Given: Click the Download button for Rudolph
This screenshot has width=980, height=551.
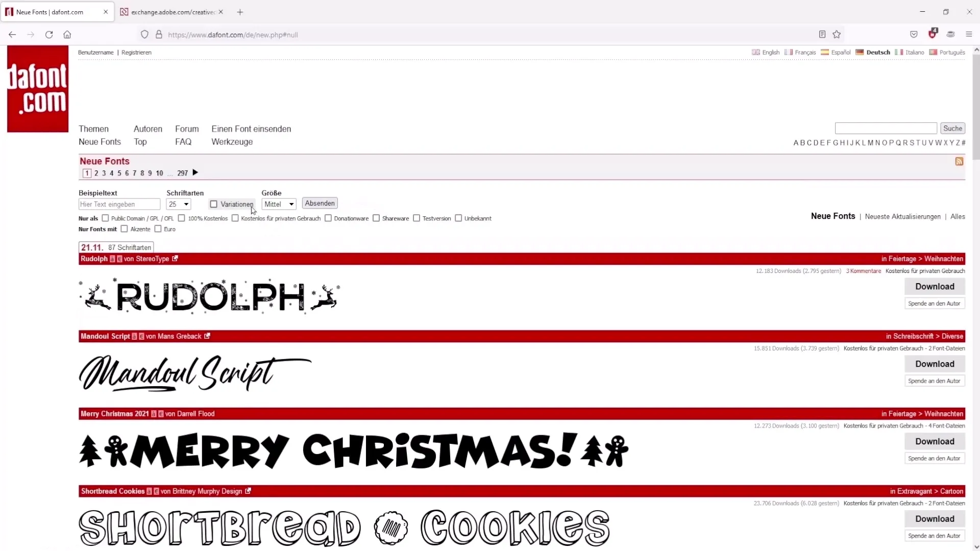Looking at the screenshot, I should tap(935, 286).
